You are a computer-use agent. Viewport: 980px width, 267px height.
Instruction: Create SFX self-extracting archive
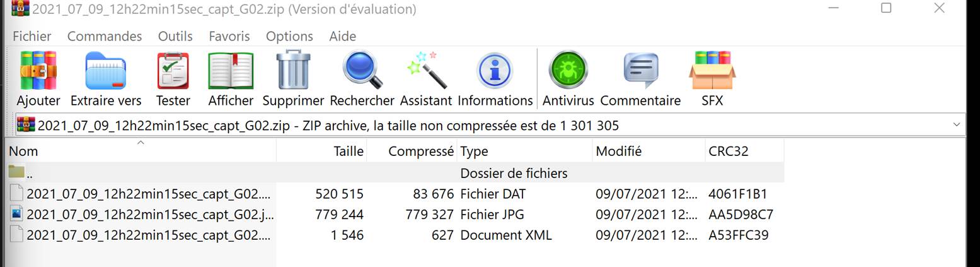712,71
